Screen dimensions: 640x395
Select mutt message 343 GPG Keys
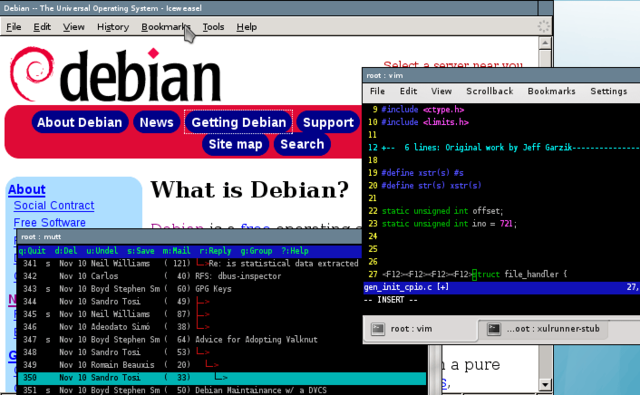(x=189, y=288)
